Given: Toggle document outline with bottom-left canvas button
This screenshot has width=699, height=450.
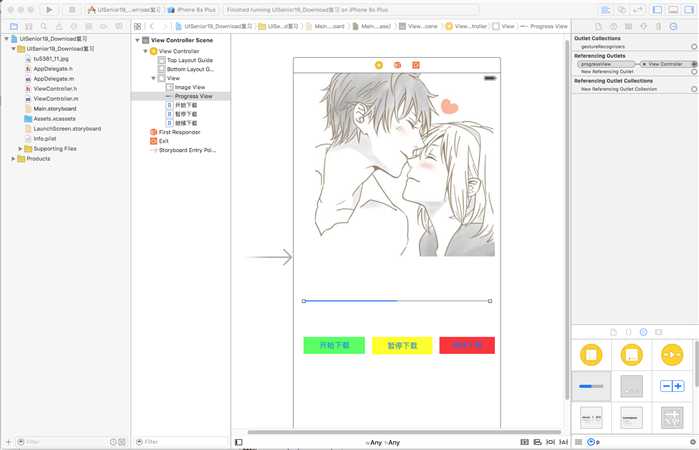Looking at the screenshot, I should pos(239,442).
